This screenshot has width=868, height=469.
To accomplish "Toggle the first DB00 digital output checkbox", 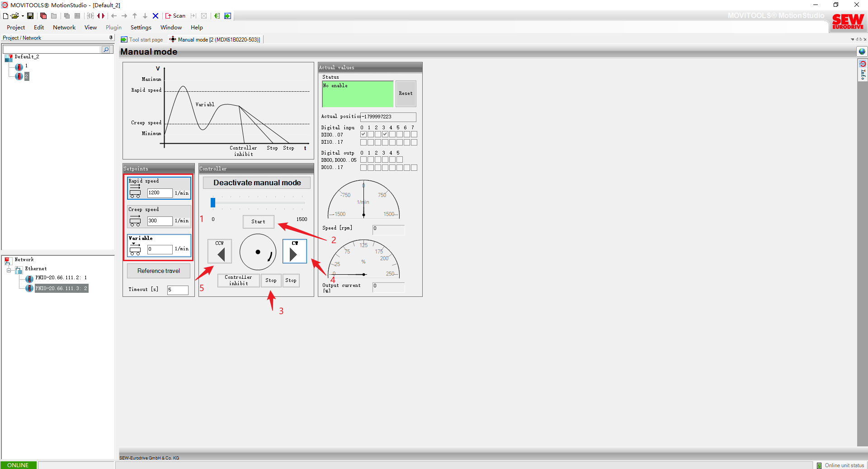I will (363, 159).
